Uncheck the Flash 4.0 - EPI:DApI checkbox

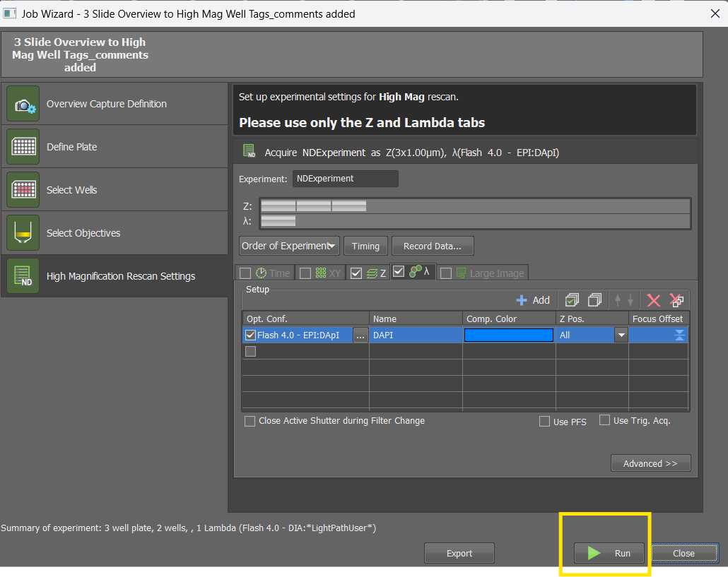pos(250,335)
